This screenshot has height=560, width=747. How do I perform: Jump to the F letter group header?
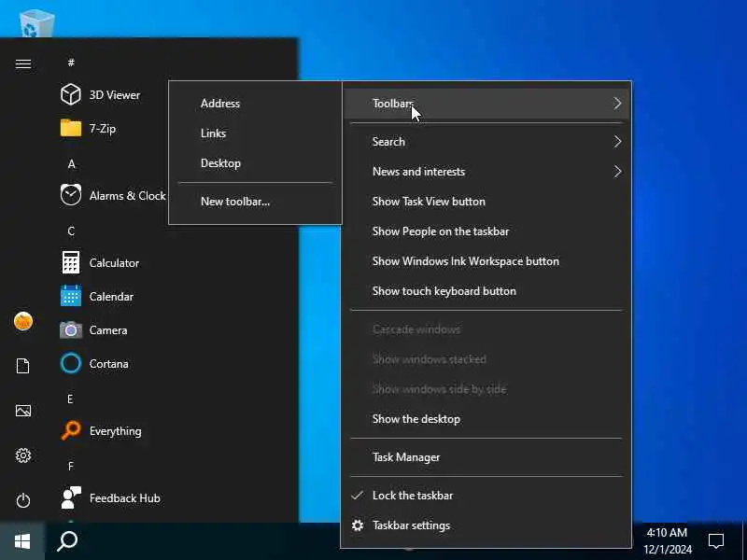click(71, 466)
